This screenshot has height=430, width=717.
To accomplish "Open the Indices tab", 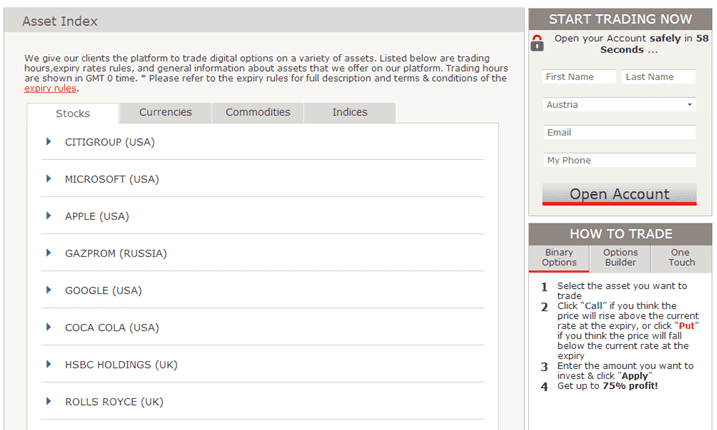I will point(350,113).
